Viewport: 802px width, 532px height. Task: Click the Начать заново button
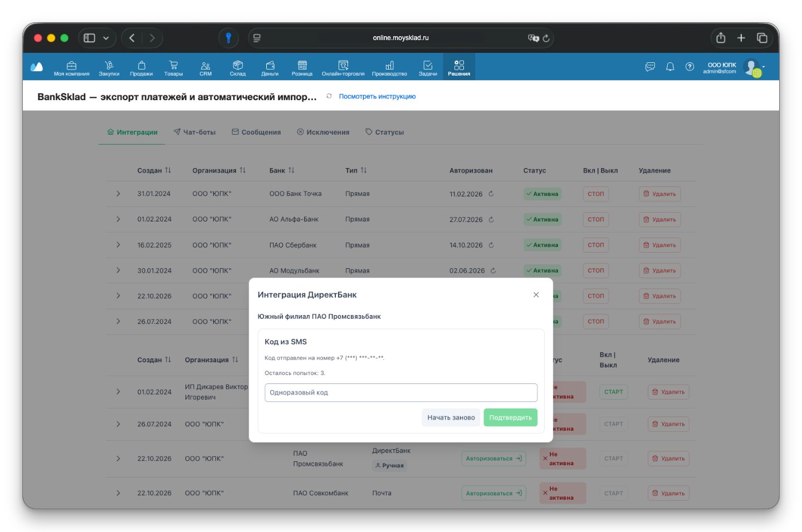click(x=451, y=417)
